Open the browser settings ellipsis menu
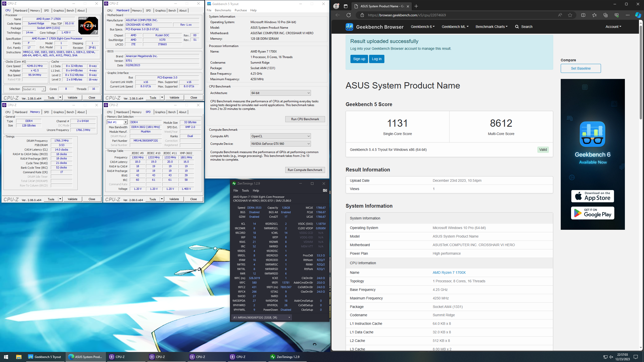The image size is (644, 362). 627,15
